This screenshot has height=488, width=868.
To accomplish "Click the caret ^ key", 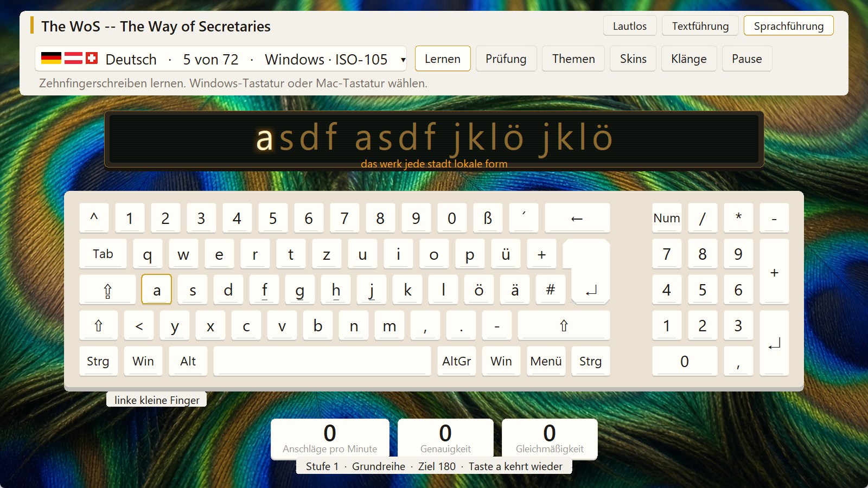I will point(94,218).
